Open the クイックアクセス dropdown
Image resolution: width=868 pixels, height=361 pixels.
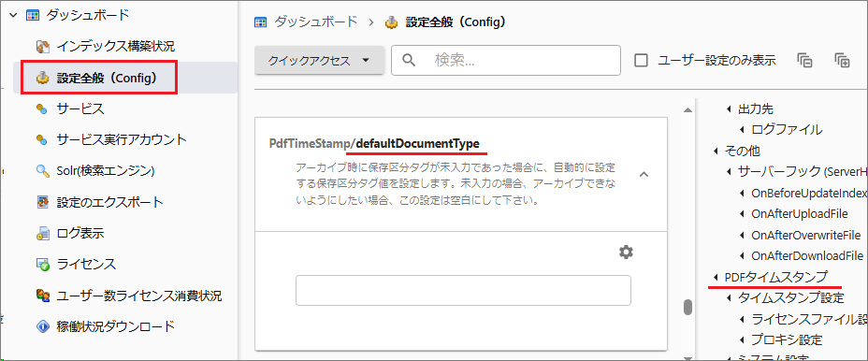pos(319,61)
